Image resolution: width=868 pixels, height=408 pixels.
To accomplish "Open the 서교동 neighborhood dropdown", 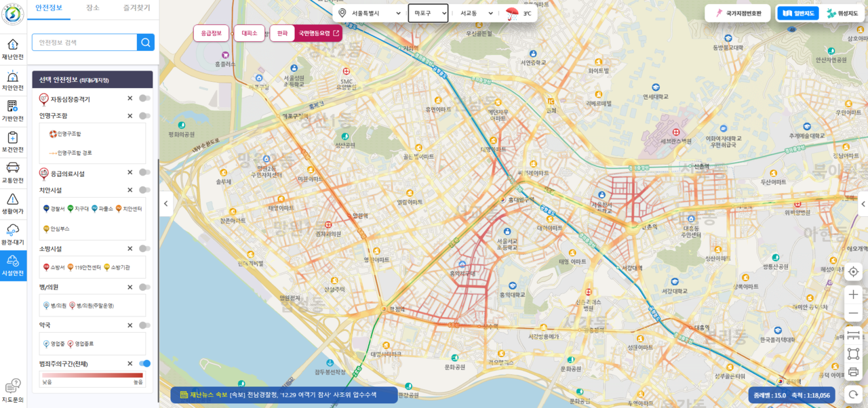I will (x=476, y=14).
